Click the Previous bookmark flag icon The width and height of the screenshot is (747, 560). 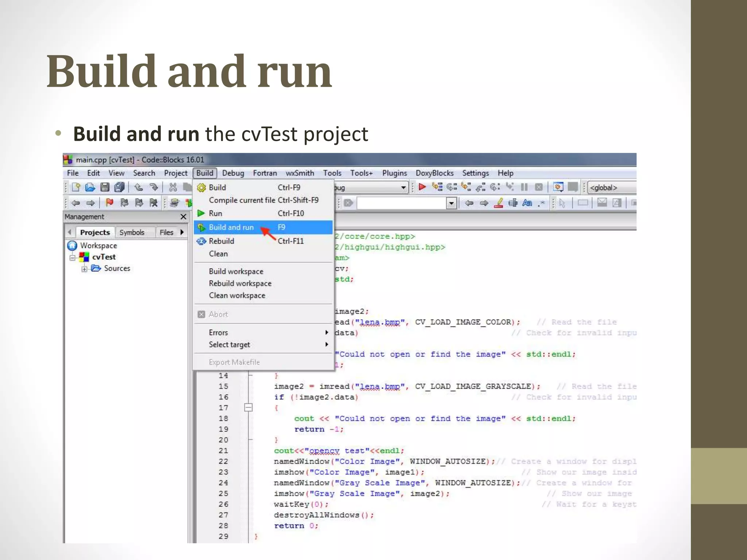124,203
